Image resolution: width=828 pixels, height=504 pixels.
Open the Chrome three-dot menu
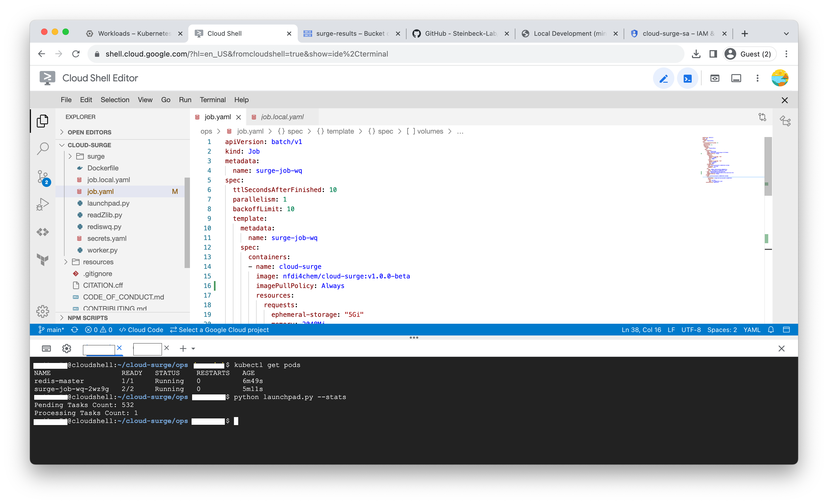[786, 54]
